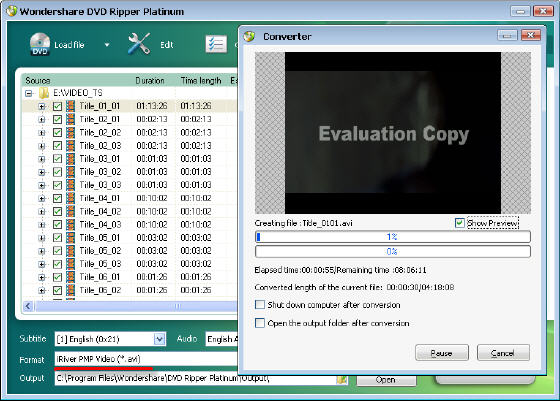Click the film icon of Title_01_01
This screenshot has height=401, width=560.
click(71, 106)
